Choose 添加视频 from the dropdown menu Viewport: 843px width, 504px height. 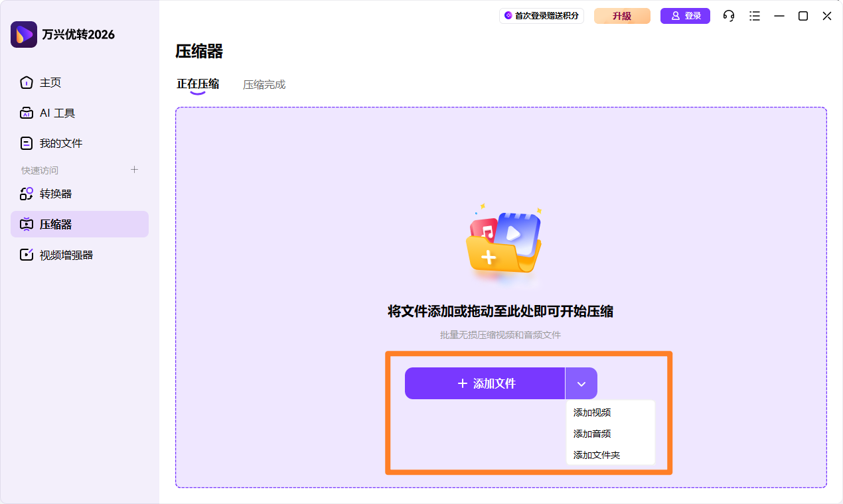coord(591,412)
